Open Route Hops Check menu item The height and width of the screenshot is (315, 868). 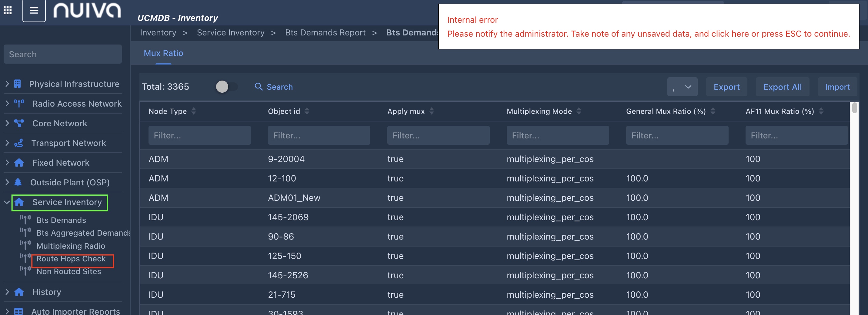pos(71,259)
